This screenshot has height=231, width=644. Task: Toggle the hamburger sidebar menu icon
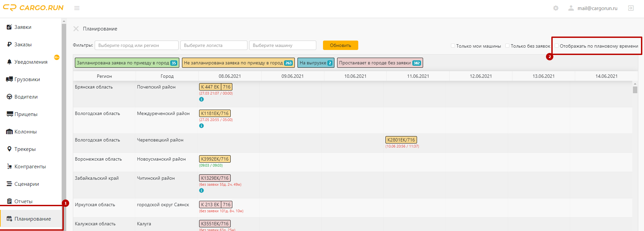point(77,8)
